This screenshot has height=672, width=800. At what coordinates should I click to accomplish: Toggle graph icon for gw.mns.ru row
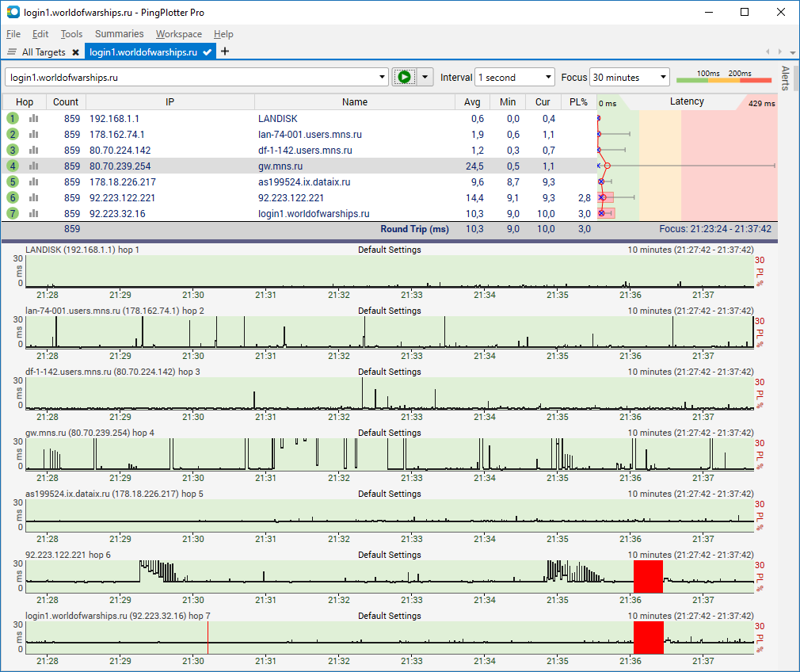[34, 166]
